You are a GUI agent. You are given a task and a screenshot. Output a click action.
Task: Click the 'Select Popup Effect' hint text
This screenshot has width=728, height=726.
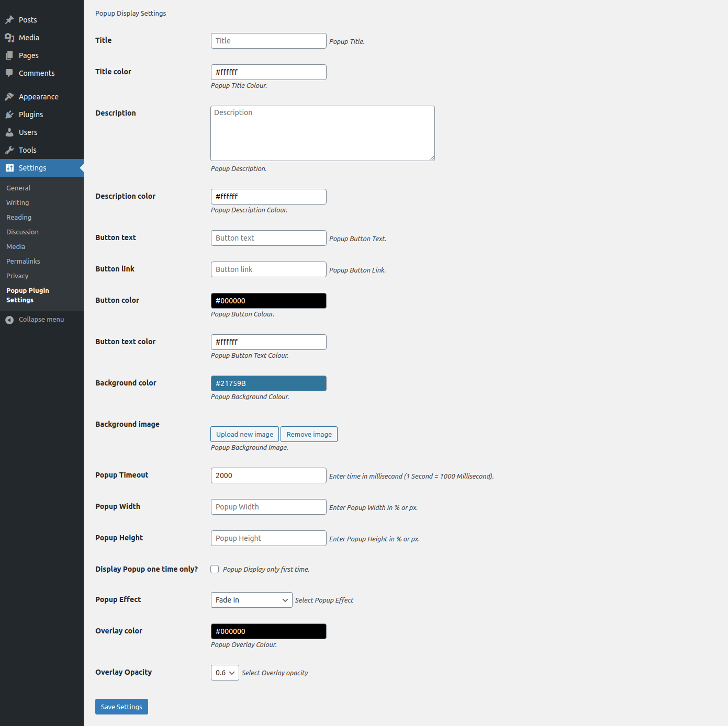click(324, 600)
